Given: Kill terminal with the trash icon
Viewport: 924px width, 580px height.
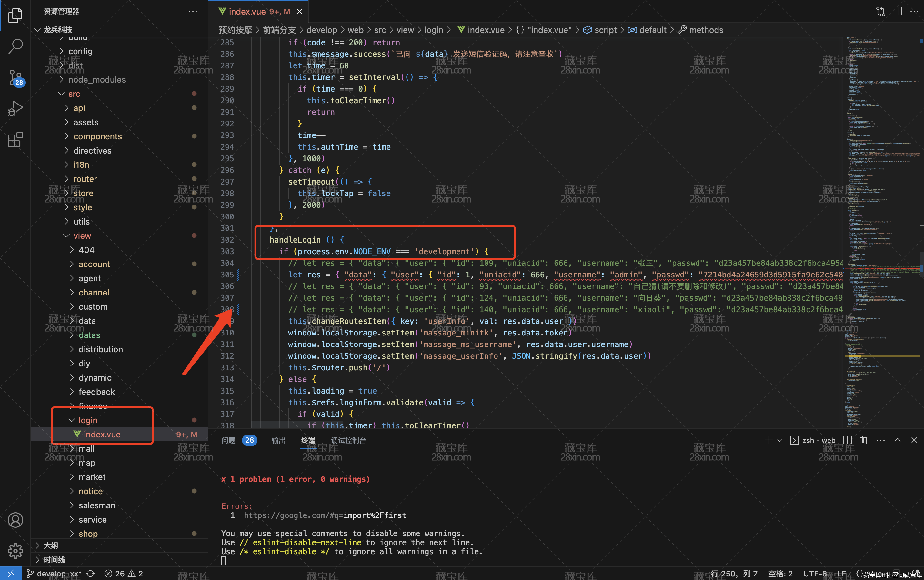Looking at the screenshot, I should pos(863,440).
